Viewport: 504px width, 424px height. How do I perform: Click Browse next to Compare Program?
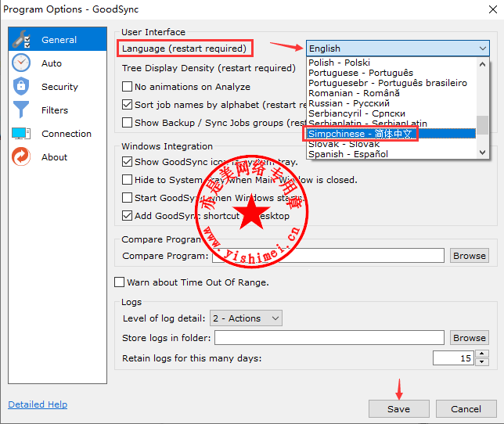click(x=470, y=256)
